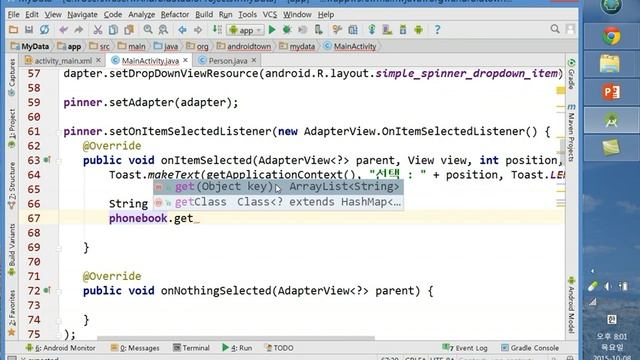Image resolution: width=640 pixels, height=360 pixels.
Task: Open the Event Log panel
Action: [x=465, y=348]
